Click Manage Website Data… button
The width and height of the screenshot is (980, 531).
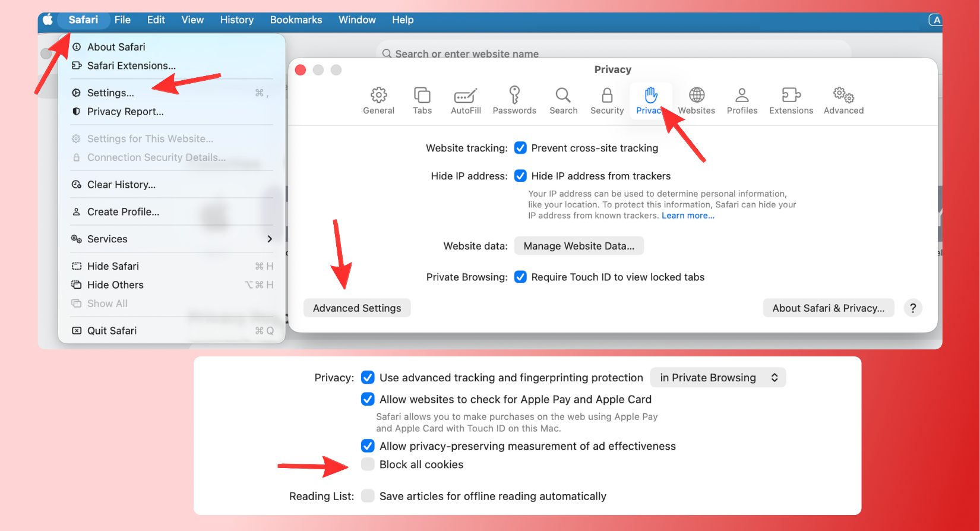coord(579,245)
